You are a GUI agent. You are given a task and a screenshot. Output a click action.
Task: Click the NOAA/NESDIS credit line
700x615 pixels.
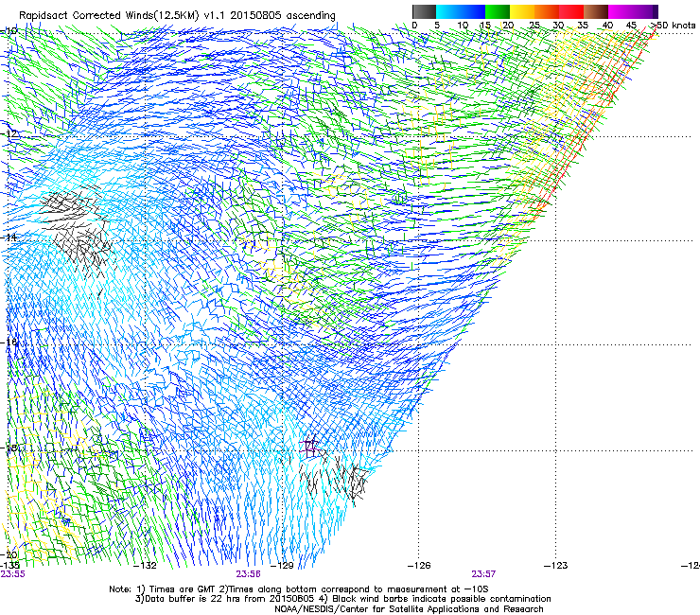point(409,609)
